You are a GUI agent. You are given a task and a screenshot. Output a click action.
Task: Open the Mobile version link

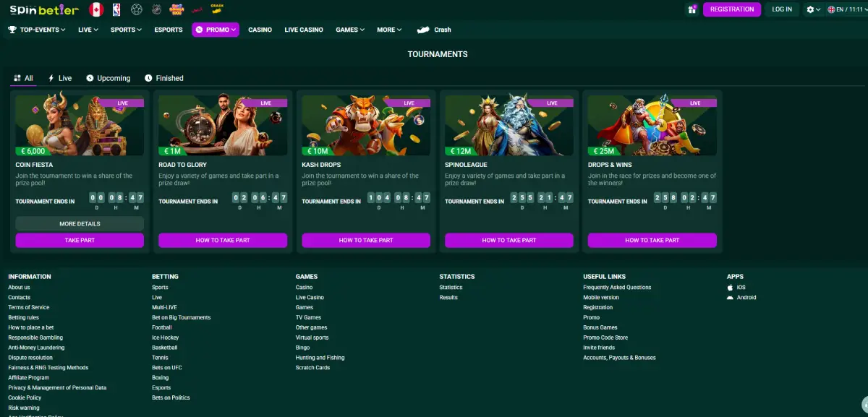601,298
